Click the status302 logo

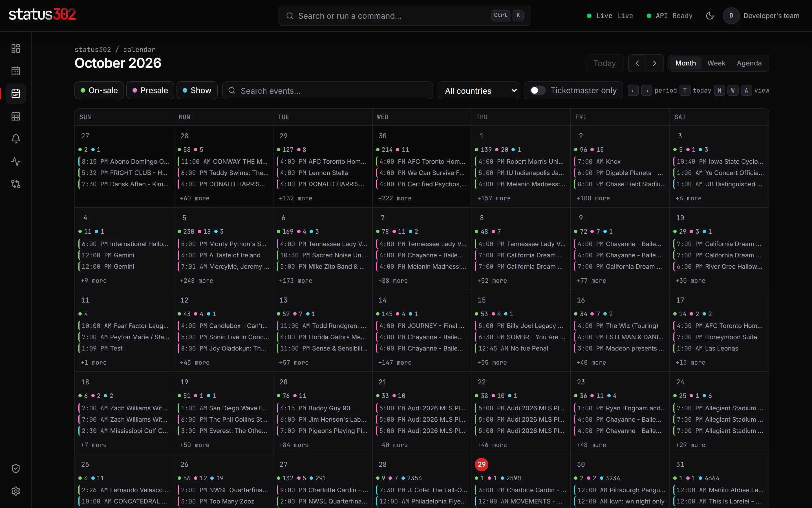pos(42,14)
